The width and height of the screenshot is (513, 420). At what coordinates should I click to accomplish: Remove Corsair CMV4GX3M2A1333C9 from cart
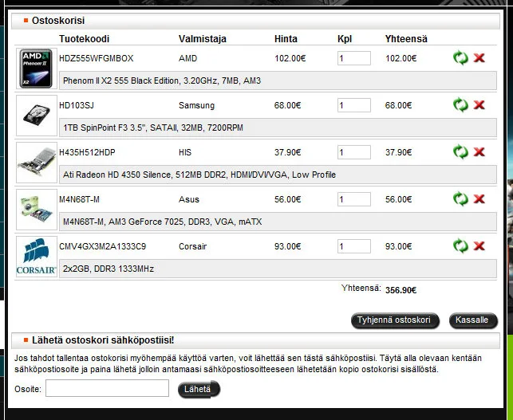coord(479,246)
